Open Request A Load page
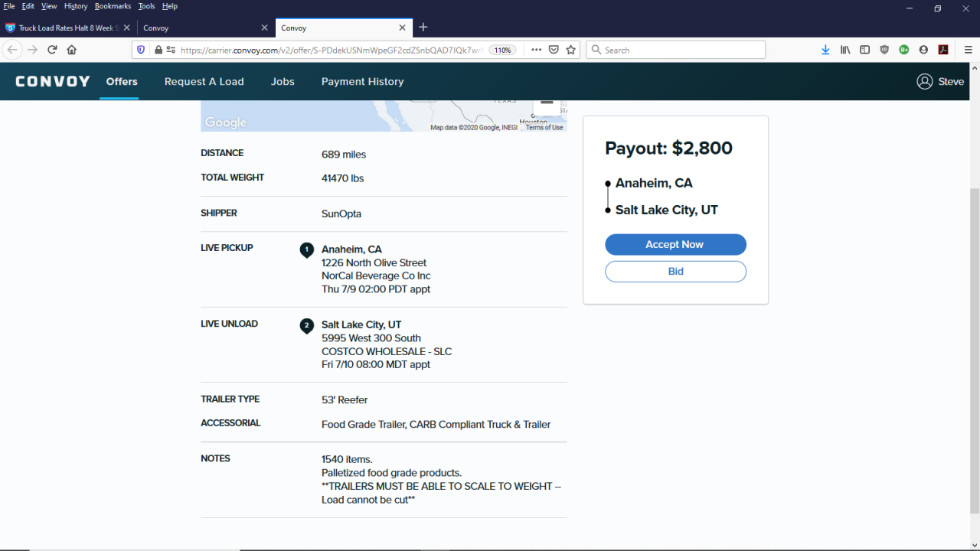 click(204, 81)
